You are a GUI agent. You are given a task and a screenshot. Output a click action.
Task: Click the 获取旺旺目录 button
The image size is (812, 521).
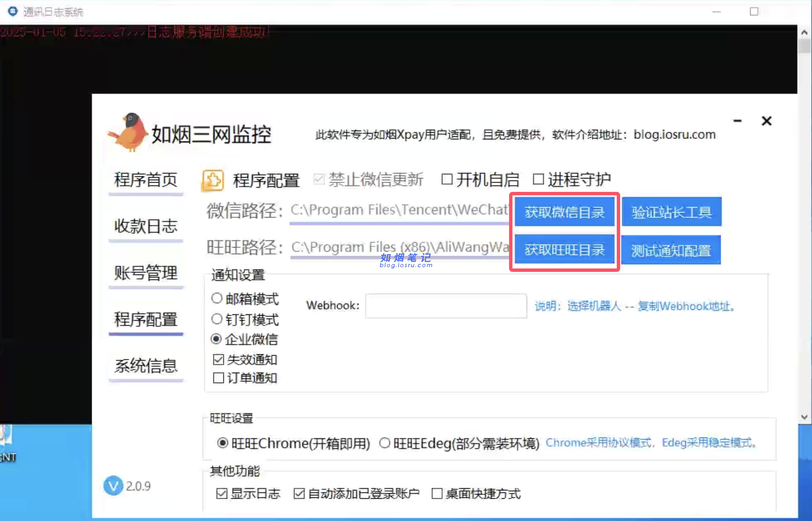[564, 250]
